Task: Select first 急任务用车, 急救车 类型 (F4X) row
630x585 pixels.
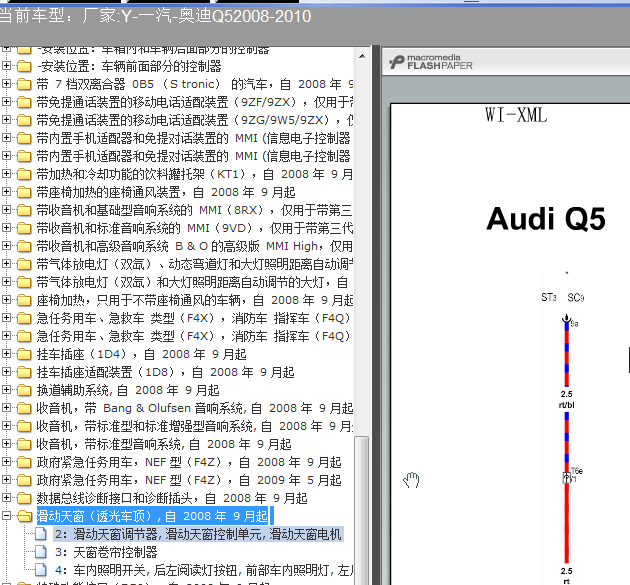Action: [x=194, y=318]
